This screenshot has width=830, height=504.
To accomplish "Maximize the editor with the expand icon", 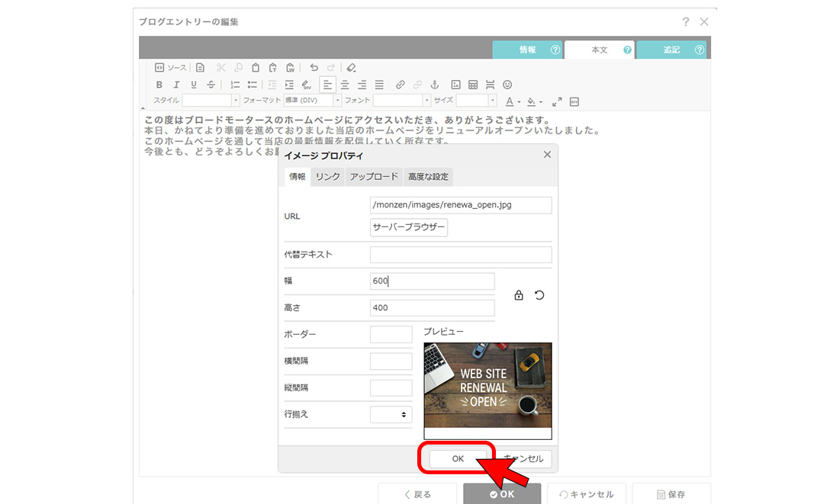I will coord(557,101).
